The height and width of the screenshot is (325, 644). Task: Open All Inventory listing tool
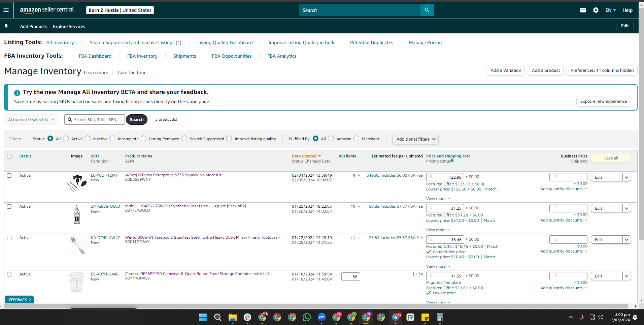coord(60,42)
